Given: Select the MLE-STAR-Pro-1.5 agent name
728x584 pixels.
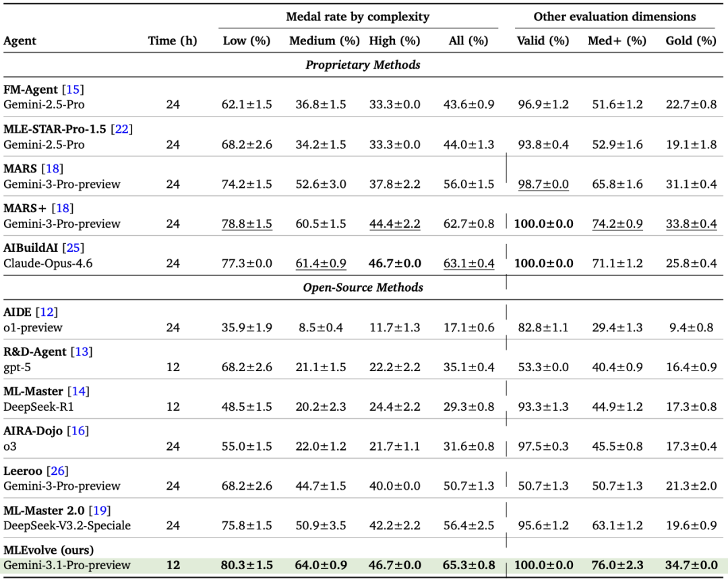Looking at the screenshot, I should [x=55, y=129].
